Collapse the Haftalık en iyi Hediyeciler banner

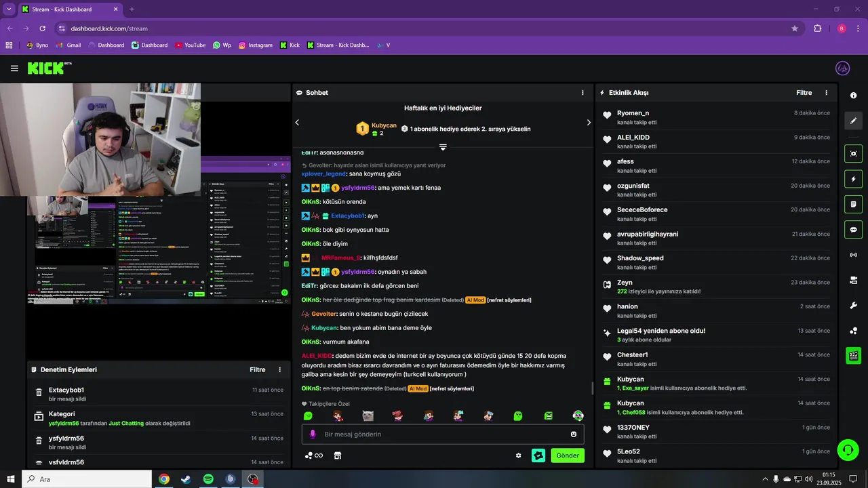click(x=443, y=147)
